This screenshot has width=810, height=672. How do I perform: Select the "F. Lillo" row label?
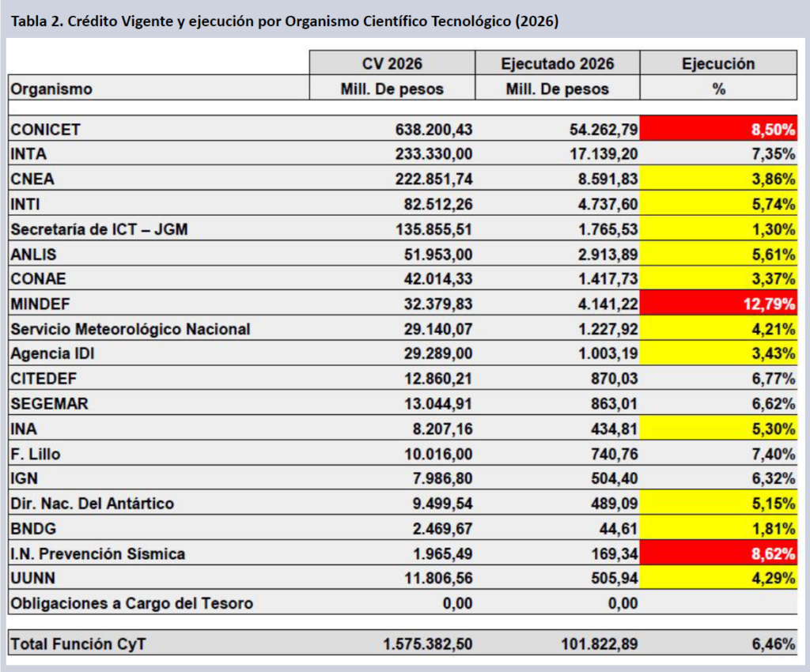(x=36, y=454)
